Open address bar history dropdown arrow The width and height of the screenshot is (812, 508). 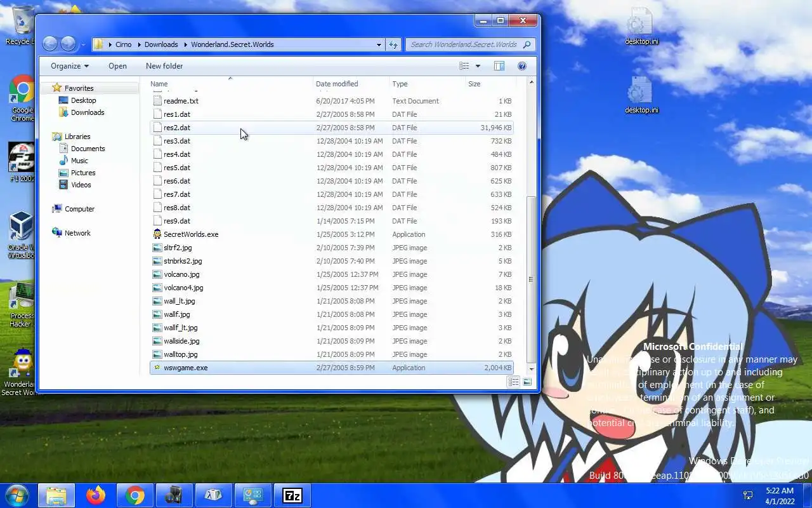(379, 44)
